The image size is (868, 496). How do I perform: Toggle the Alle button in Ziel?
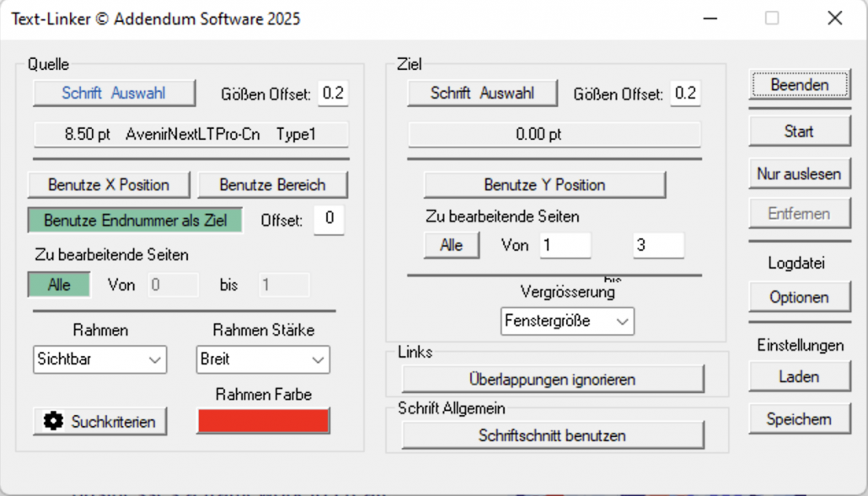(x=452, y=245)
